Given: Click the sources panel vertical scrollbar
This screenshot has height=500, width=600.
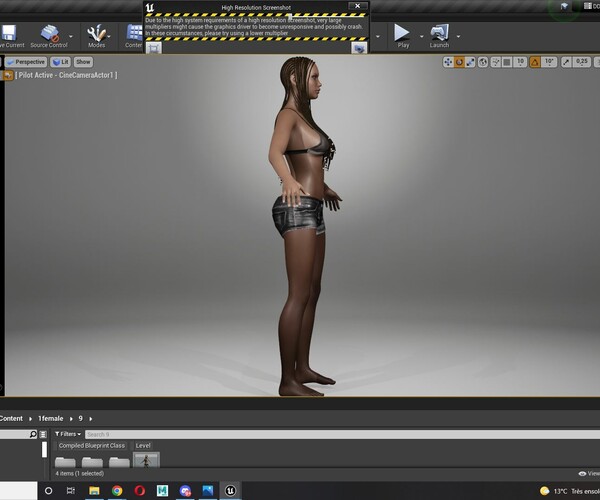Looking at the screenshot, I should pos(44,450).
